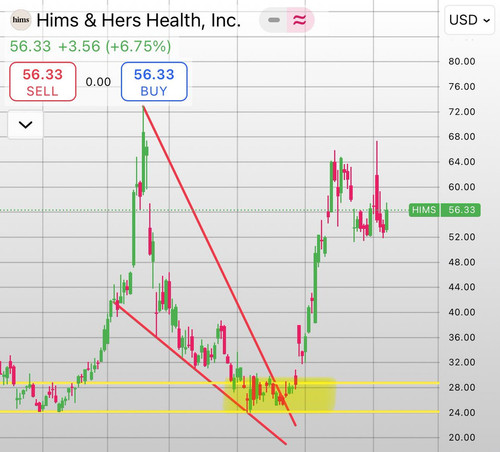Viewport: 500px width, 452px height.
Task: Click the green 56.33 current price tag
Action: [461, 210]
